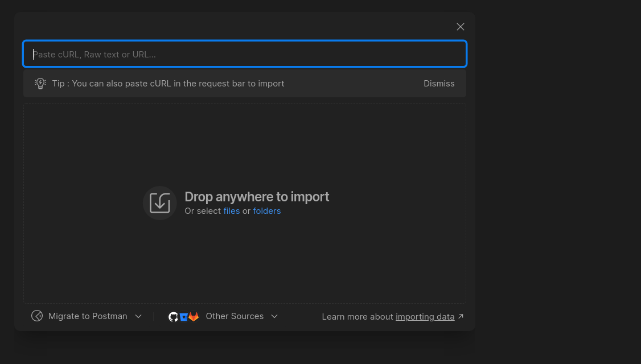Screen dimensions: 641x364
Task: Expand the chevron next to Other Sources
Action: [274, 316]
